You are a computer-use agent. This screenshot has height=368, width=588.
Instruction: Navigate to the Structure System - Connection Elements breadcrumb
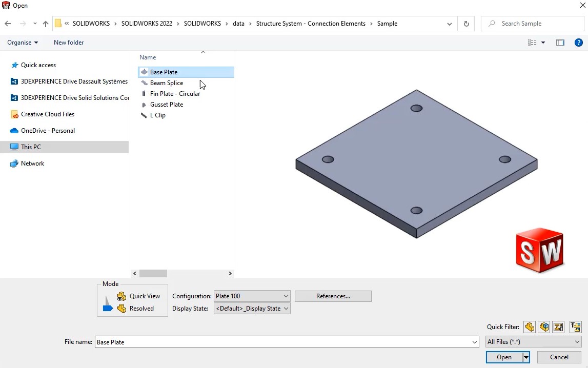tap(311, 23)
